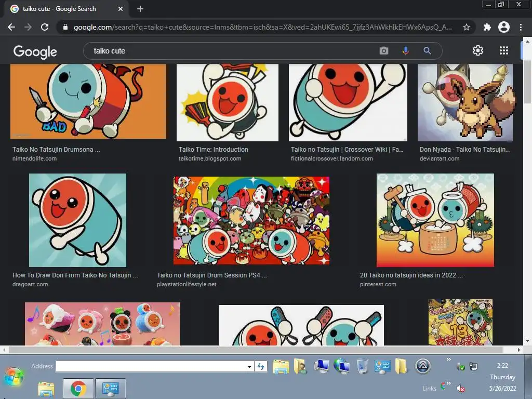Open the Computer monitor icon in taskbar toolbar

click(321, 366)
